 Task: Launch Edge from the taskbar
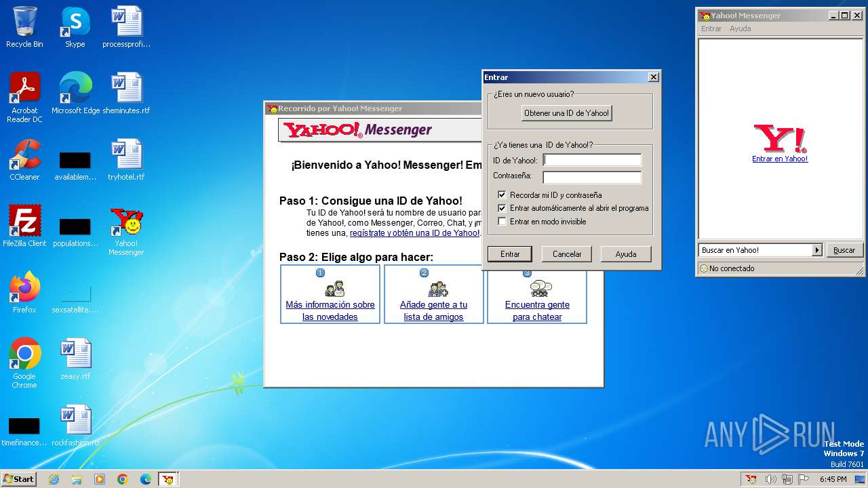pyautogui.click(x=146, y=479)
